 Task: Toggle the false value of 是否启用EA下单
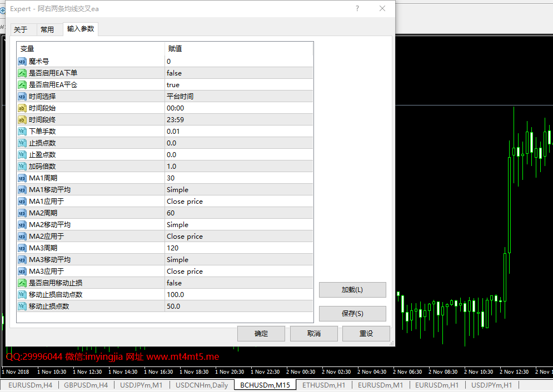[239, 73]
